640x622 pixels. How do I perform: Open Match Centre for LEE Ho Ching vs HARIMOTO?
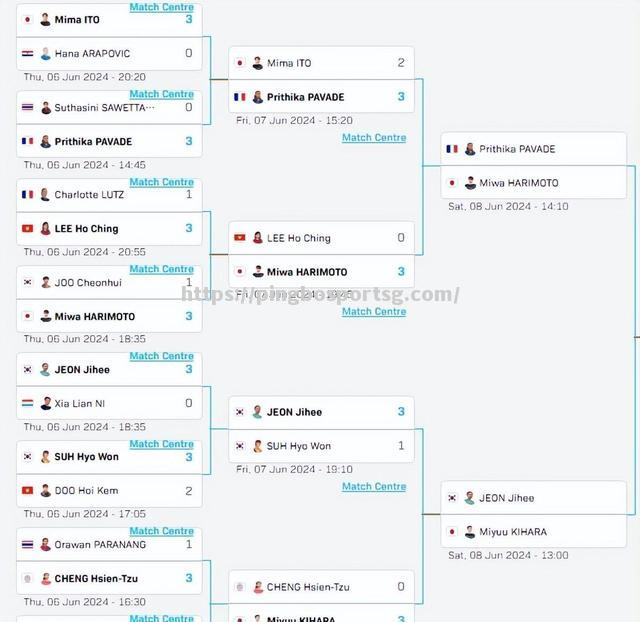[x=374, y=311]
